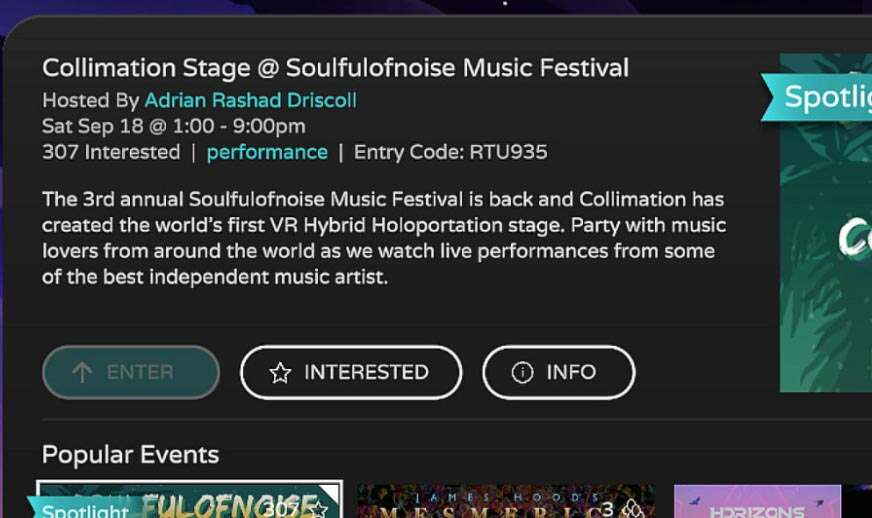Screen dimensions: 872x518
Task: Click the 307 Interested count
Action: coord(111,152)
